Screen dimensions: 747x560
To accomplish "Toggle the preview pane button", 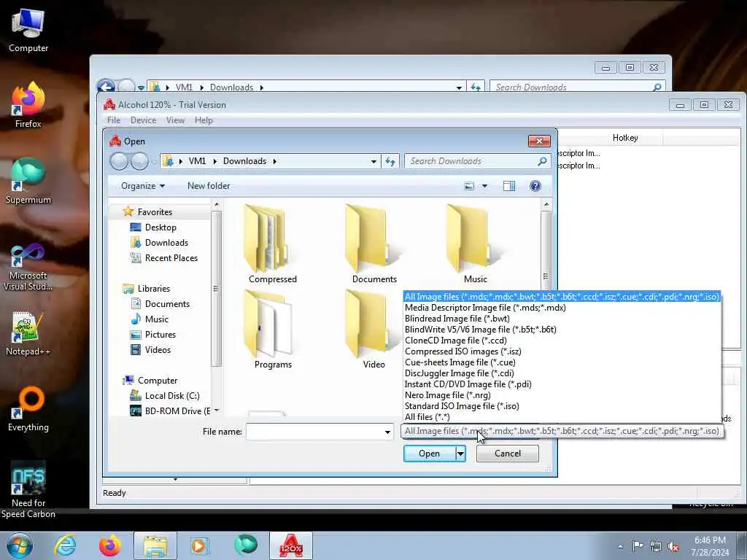I will [x=508, y=186].
